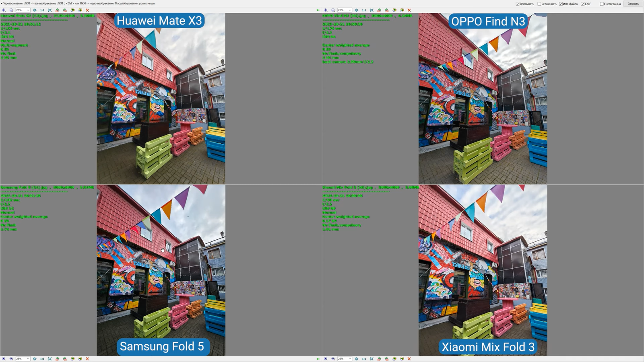Load the next image in the Xiaomi pane

[x=402, y=359]
